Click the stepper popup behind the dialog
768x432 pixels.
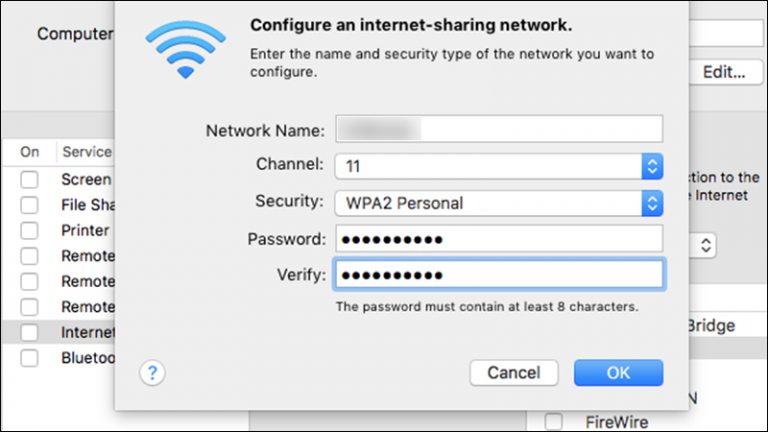[x=704, y=245]
